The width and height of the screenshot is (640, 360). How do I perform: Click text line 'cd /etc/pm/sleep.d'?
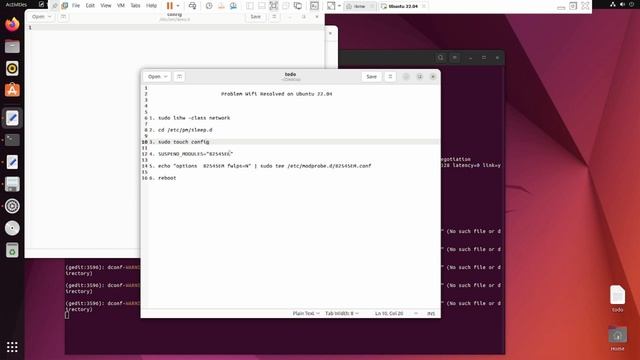pos(185,130)
